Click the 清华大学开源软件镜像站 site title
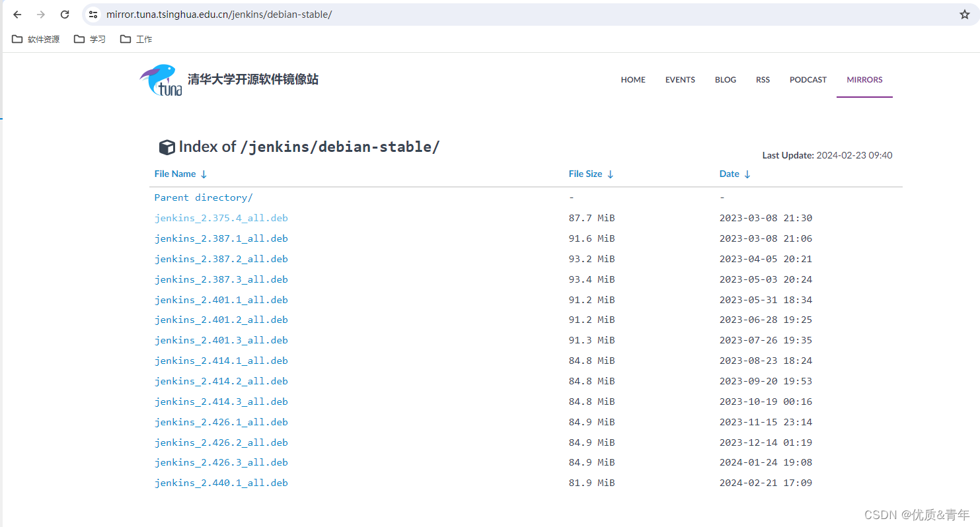This screenshot has width=980, height=527. (253, 79)
